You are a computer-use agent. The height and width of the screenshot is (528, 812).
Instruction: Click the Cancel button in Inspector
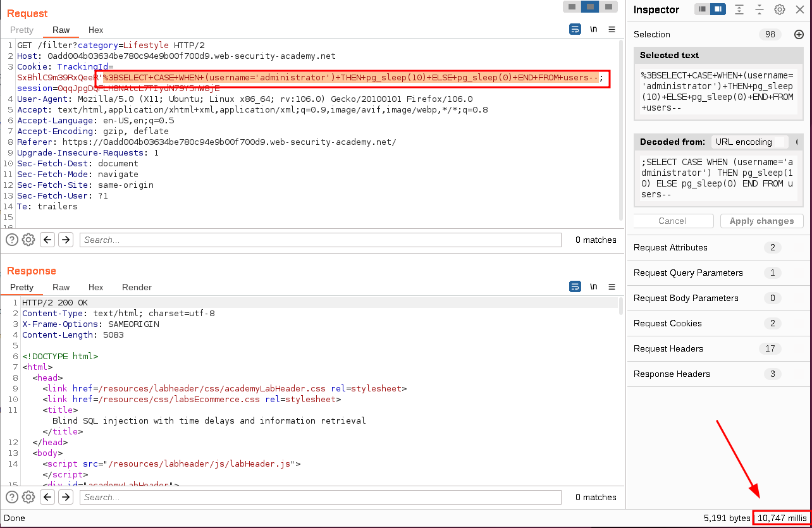(x=672, y=221)
